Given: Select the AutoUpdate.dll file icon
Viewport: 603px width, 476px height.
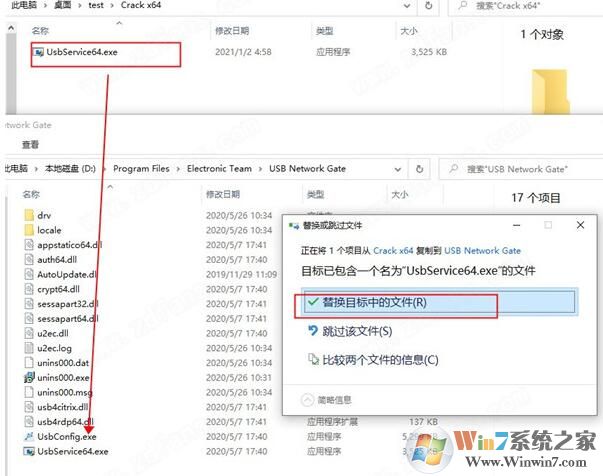Looking at the screenshot, I should pyautogui.click(x=29, y=274).
